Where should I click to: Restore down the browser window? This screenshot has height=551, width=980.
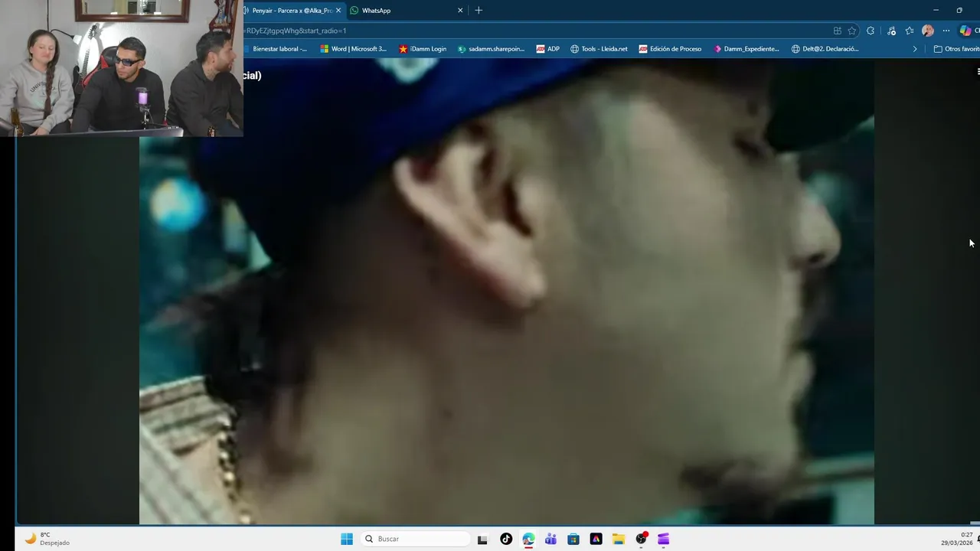(x=959, y=10)
